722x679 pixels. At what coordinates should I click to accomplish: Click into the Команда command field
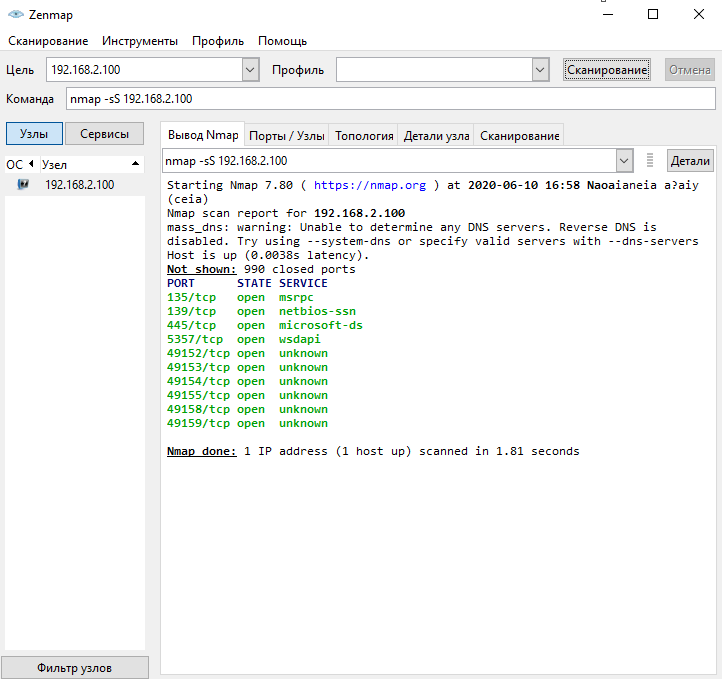point(390,99)
